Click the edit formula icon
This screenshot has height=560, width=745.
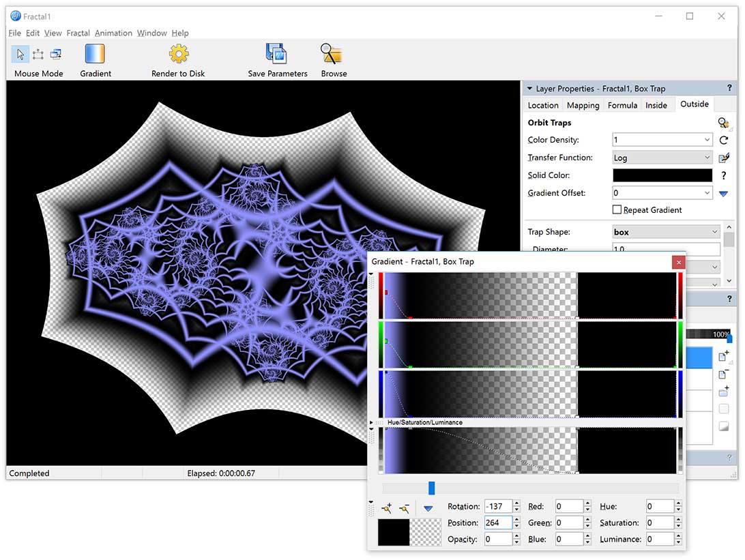coord(724,158)
